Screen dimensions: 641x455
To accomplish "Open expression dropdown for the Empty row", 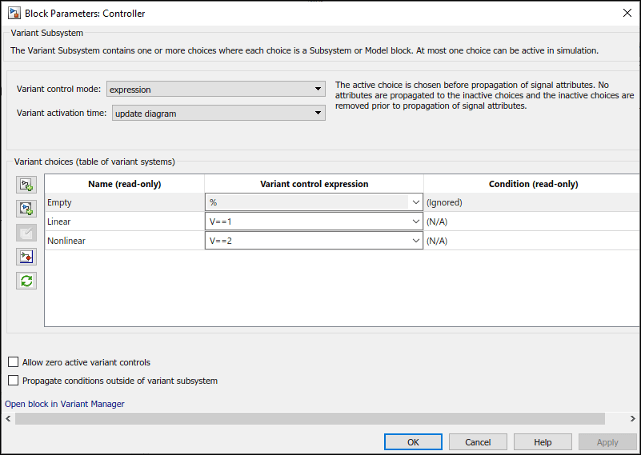I will tap(415, 202).
